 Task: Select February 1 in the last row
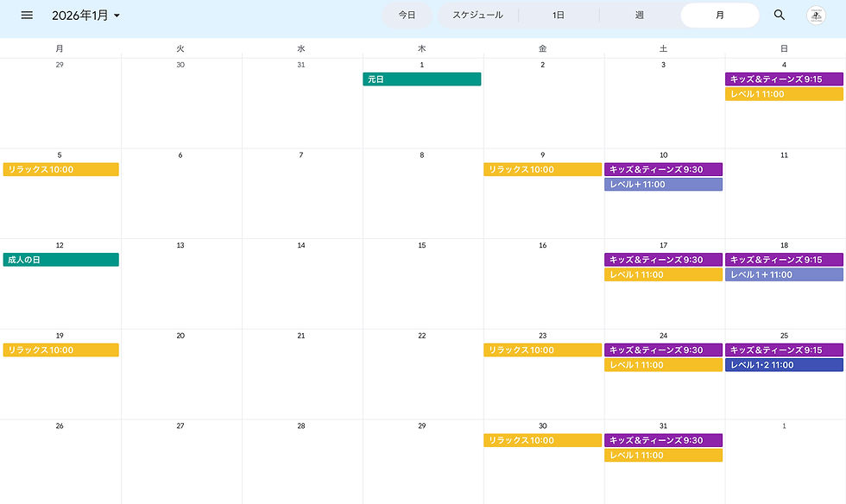point(784,425)
